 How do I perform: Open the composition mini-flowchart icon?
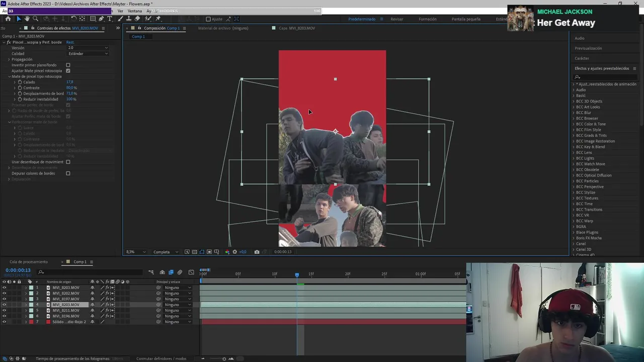click(x=151, y=273)
